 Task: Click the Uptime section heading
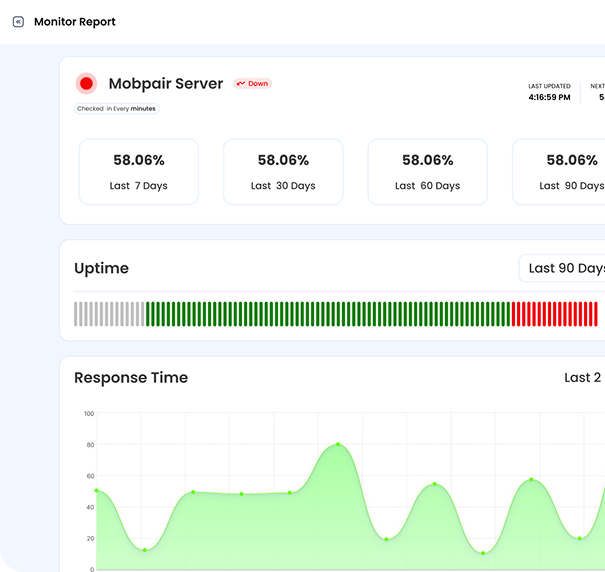[101, 268]
